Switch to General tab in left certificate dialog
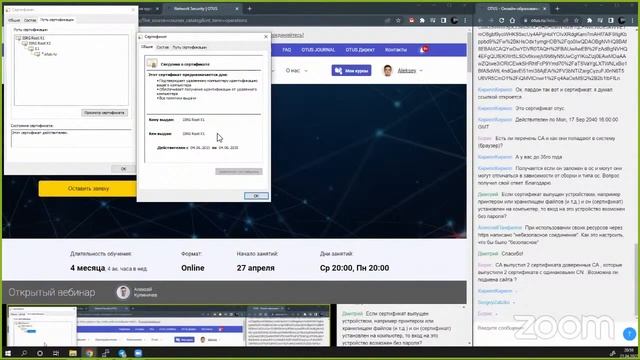640x360 pixels. click(x=14, y=20)
